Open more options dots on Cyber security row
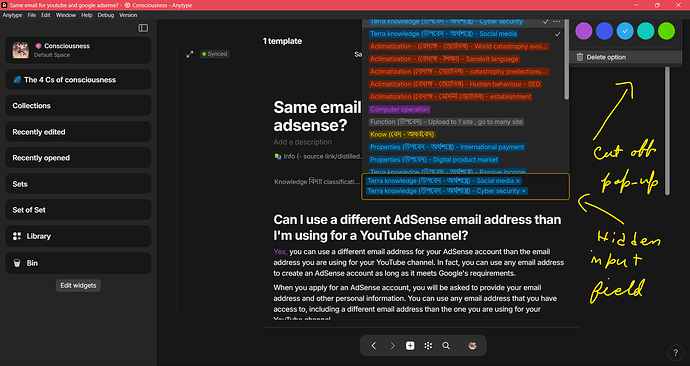 [557, 22]
